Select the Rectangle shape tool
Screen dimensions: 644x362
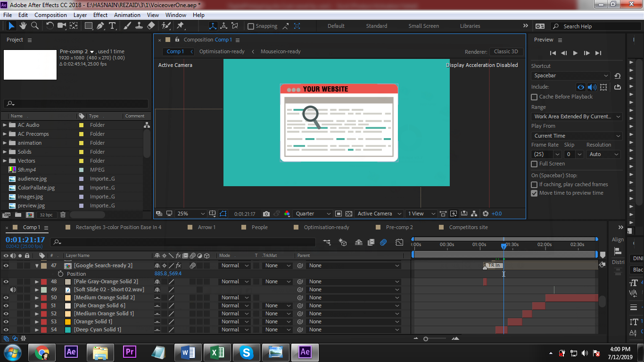pos(88,26)
